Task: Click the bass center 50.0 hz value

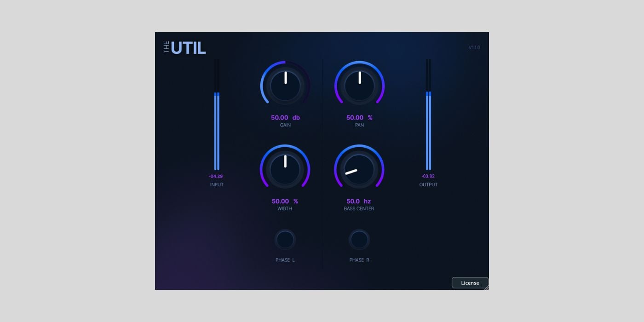Action: (x=359, y=201)
